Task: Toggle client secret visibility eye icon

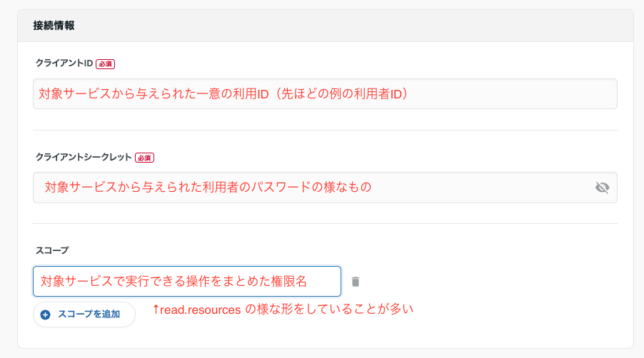Action: tap(602, 188)
